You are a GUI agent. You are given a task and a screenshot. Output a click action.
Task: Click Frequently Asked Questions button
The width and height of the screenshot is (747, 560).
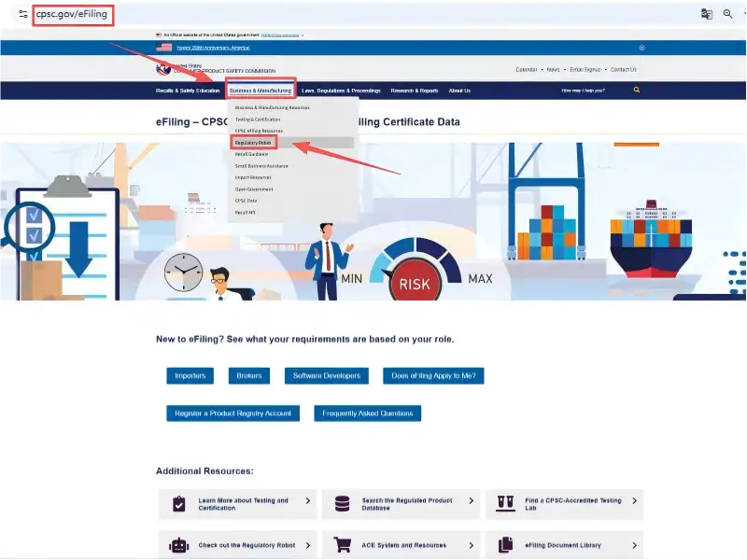tap(368, 413)
